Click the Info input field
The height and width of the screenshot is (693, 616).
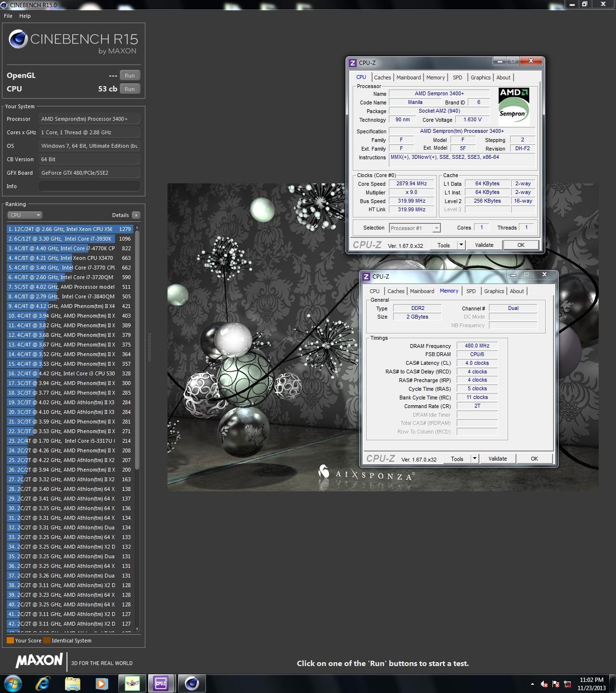point(90,186)
